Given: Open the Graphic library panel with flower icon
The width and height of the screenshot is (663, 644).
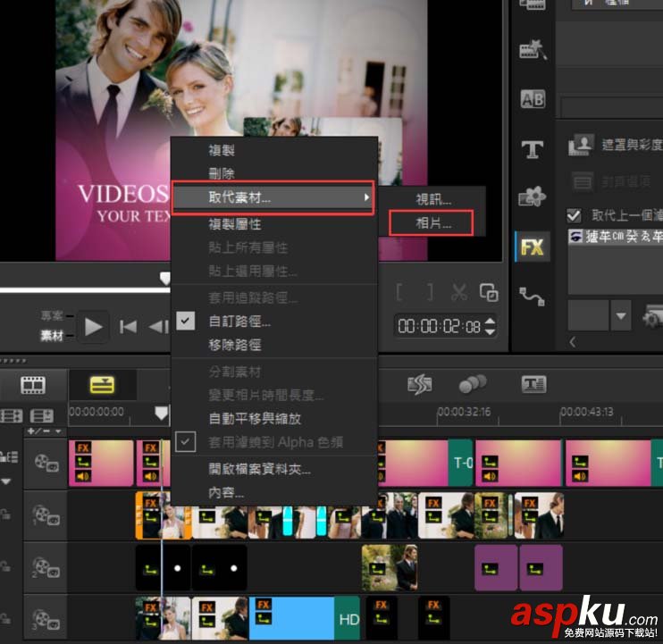Looking at the screenshot, I should pyautogui.click(x=533, y=197).
